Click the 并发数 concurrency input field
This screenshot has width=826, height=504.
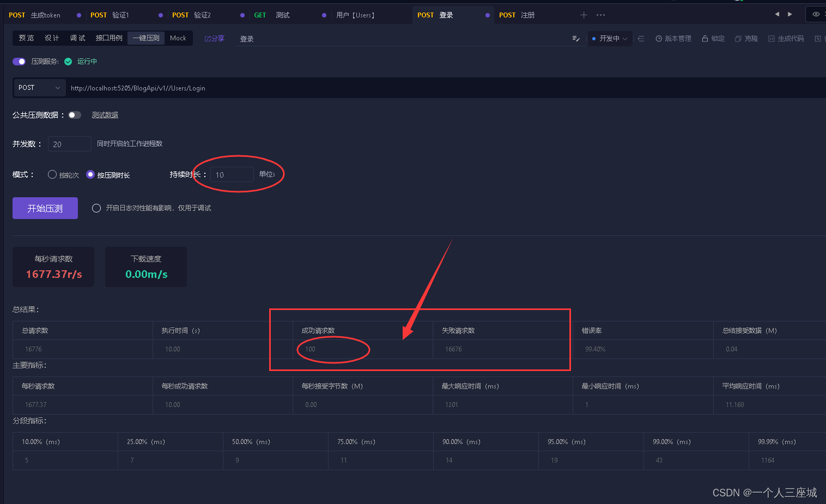(70, 144)
